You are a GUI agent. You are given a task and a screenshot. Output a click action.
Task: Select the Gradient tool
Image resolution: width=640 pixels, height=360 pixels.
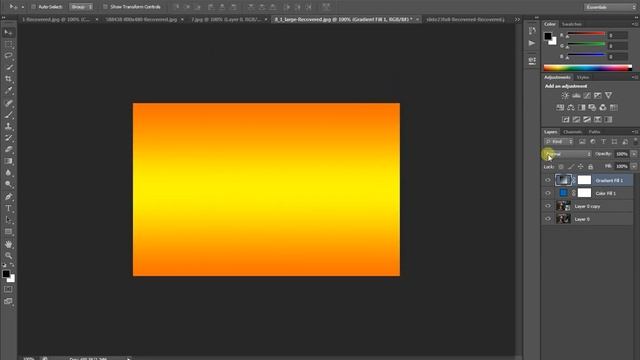coord(9,161)
